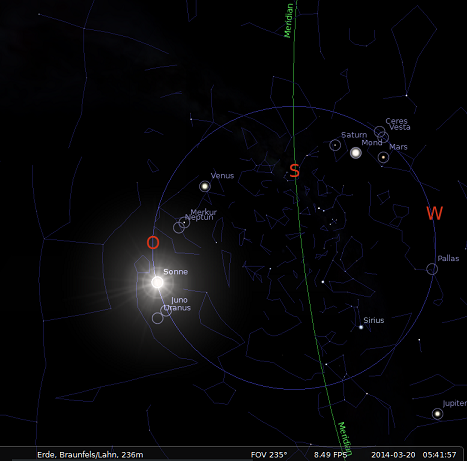Click the Neptun circle marker
The width and height of the screenshot is (467, 465).
(179, 228)
